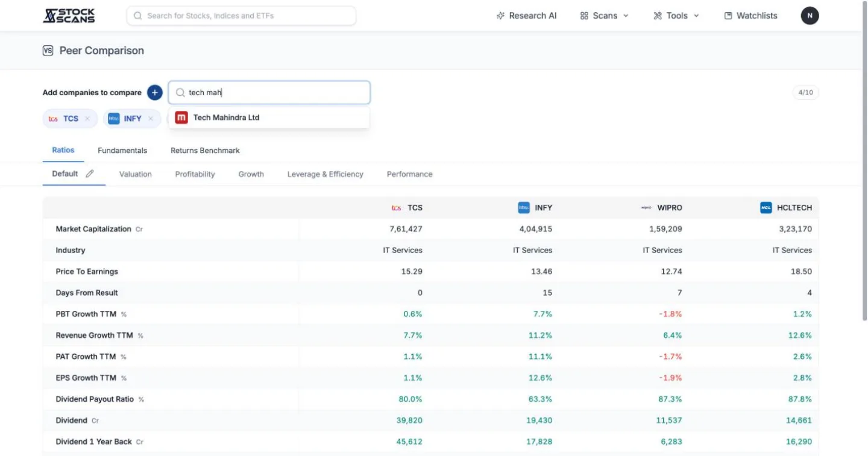Open Research AI link
This screenshot has height=456, width=868.
526,16
